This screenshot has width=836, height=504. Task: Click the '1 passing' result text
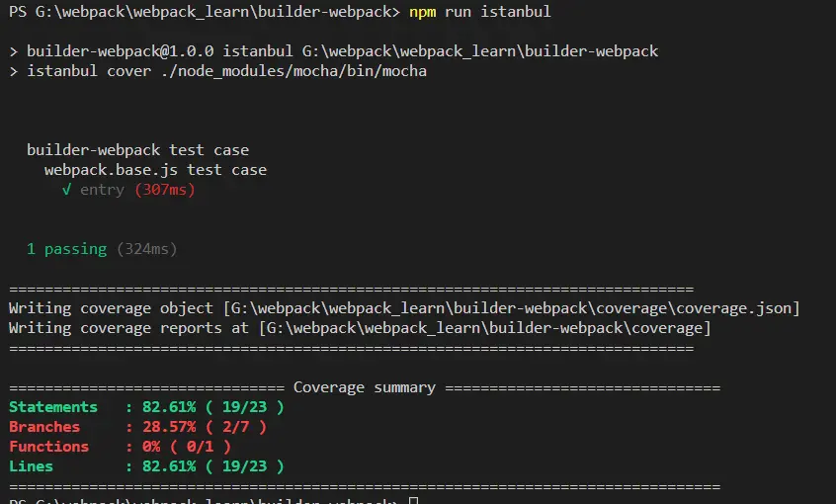point(66,248)
